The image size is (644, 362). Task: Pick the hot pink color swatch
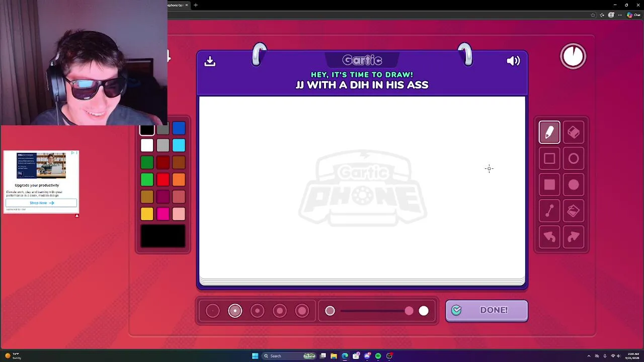tap(163, 214)
